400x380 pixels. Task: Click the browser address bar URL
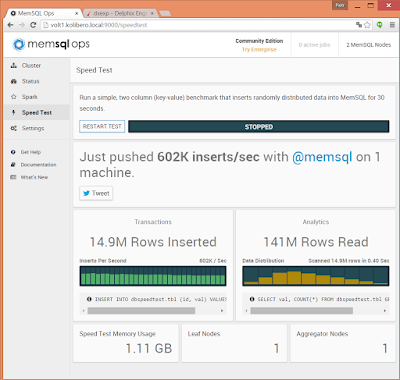coord(99,25)
